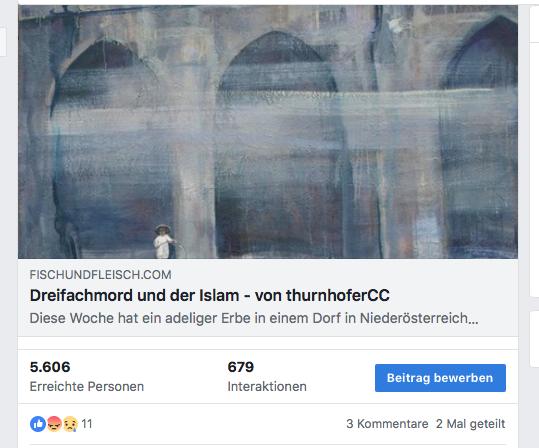Click the Erreichte Personen label
Viewport: 539px width, 448px height.
coord(87,386)
